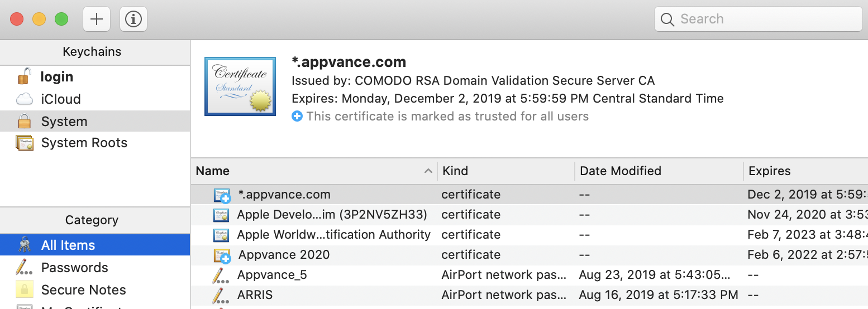Sort by the Expires column header
868x309 pixels.
point(806,171)
